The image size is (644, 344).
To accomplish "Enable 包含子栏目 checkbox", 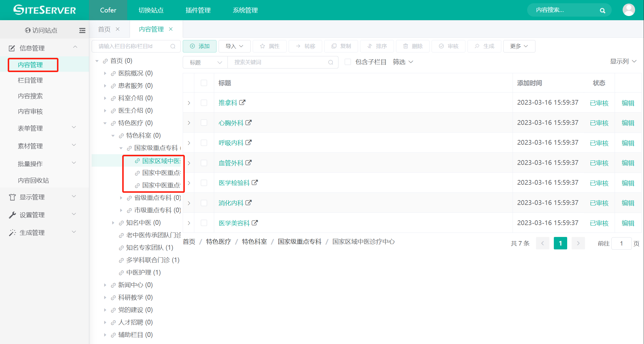I will [x=348, y=62].
